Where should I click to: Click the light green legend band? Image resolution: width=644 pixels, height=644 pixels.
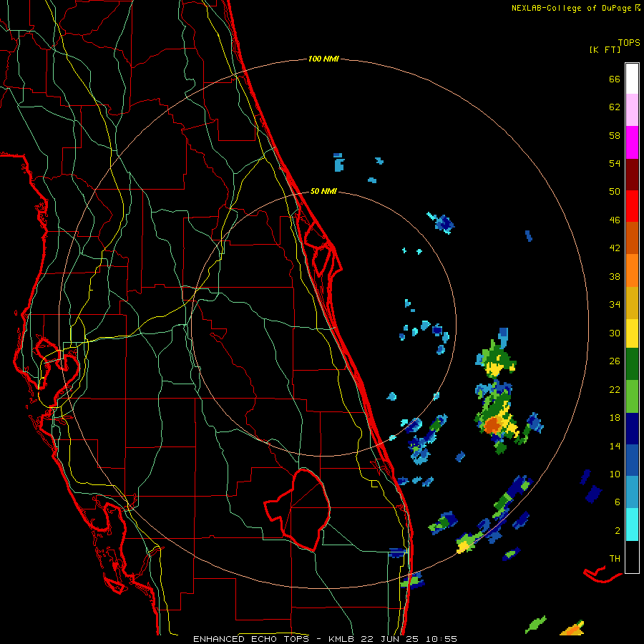coord(632,396)
